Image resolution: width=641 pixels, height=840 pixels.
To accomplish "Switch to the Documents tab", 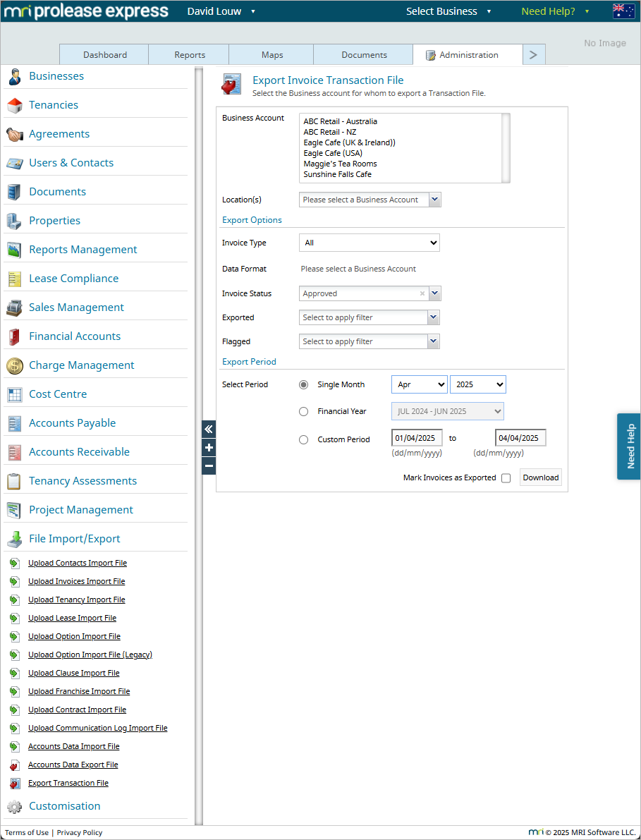I will click(364, 54).
